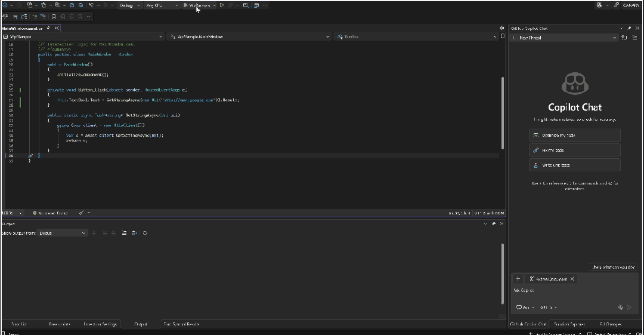Viewport: 644px width, 335px height.
Task: Open toolbar overflow ellipsis beside the feedback icon
Action: pyautogui.click(x=265, y=5)
